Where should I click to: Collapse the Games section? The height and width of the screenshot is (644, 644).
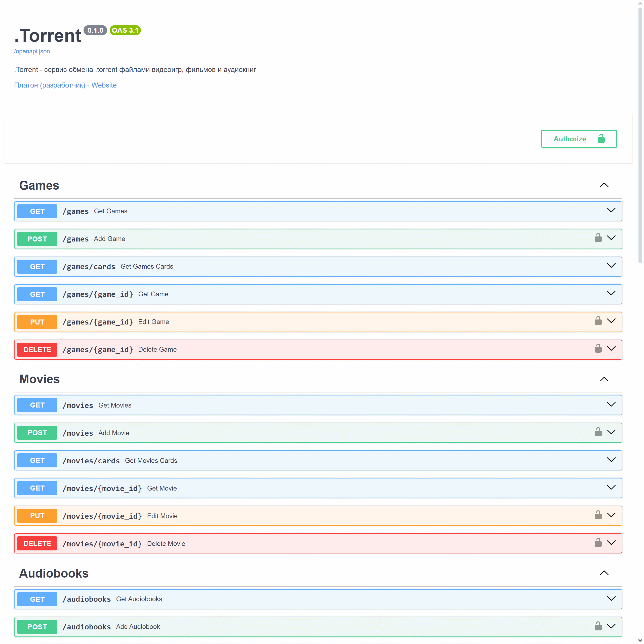[x=604, y=185]
